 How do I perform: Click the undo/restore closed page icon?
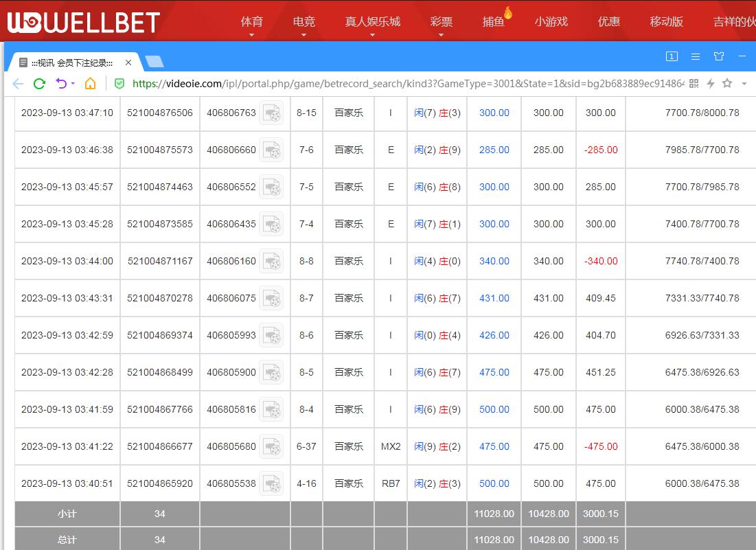(x=62, y=83)
